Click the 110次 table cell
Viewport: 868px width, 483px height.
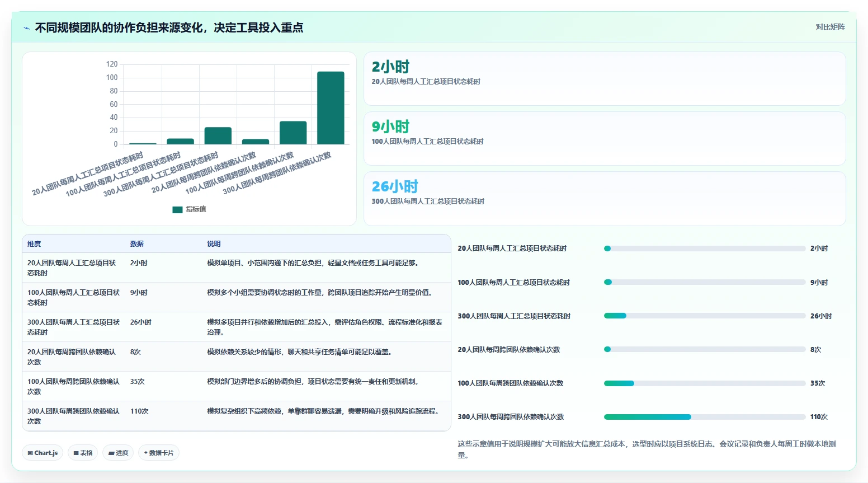pyautogui.click(x=139, y=411)
